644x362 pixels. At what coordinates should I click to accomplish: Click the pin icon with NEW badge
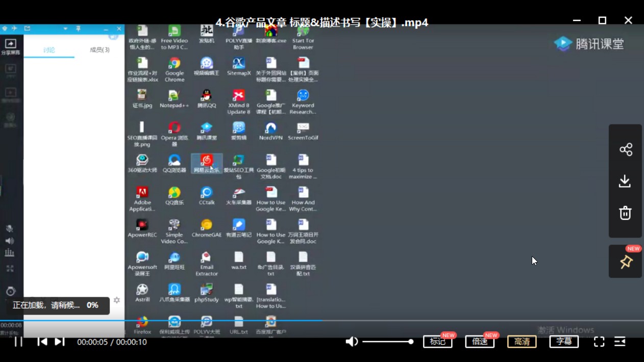coord(626,262)
